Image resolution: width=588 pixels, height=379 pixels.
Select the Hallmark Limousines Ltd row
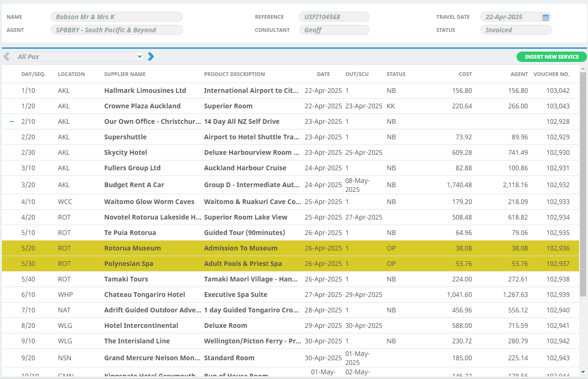pos(145,91)
